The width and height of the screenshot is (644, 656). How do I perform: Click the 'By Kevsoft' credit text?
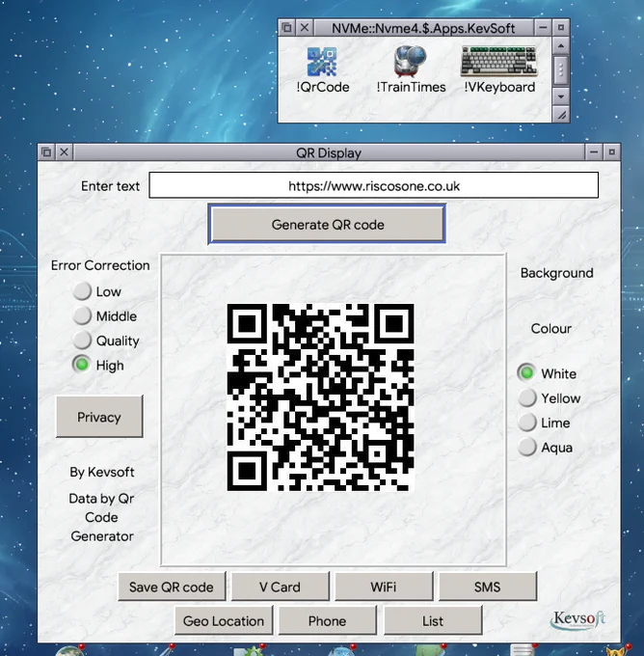102,472
